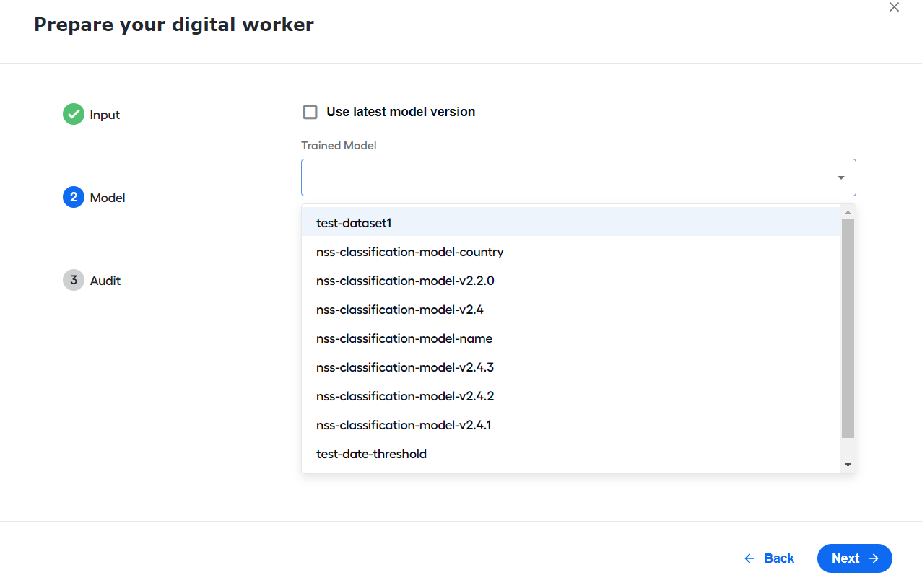Image resolution: width=922 pixels, height=588 pixels.
Task: Open the Audit step label
Action: click(x=105, y=281)
